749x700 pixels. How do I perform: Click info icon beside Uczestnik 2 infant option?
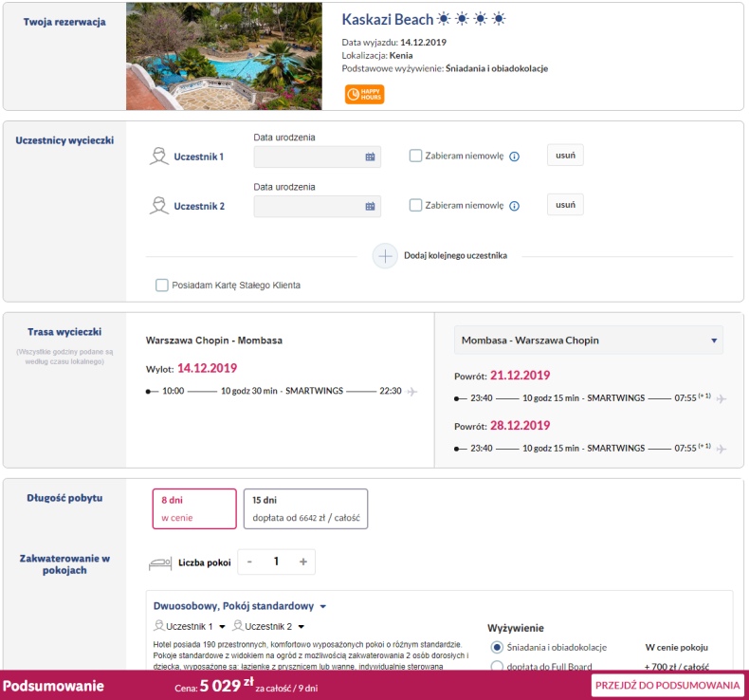(x=515, y=206)
